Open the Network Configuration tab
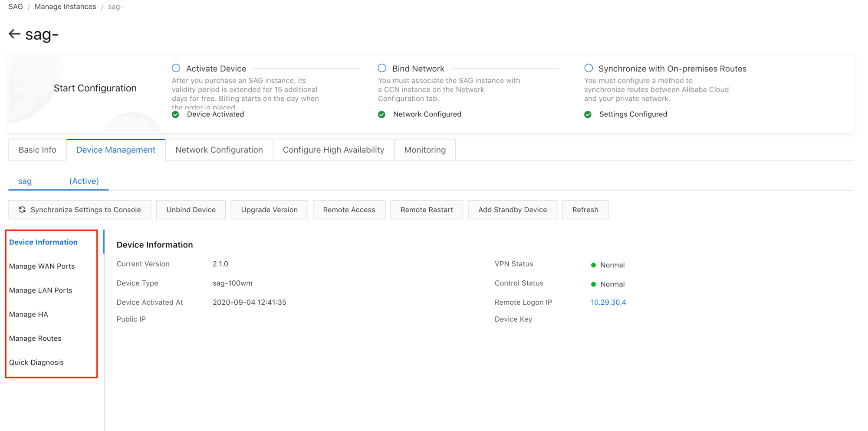This screenshot has width=868, height=431. [x=219, y=150]
